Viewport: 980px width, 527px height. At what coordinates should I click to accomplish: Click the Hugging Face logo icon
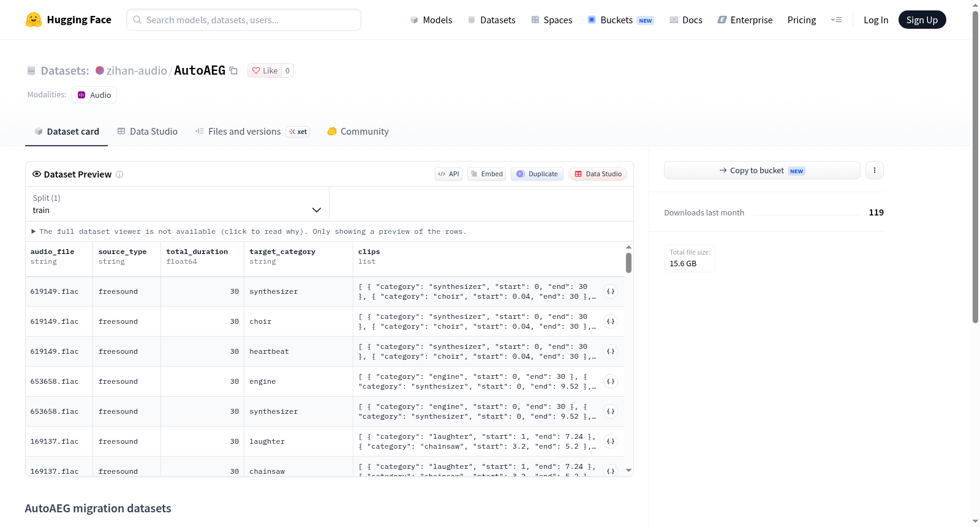34,20
